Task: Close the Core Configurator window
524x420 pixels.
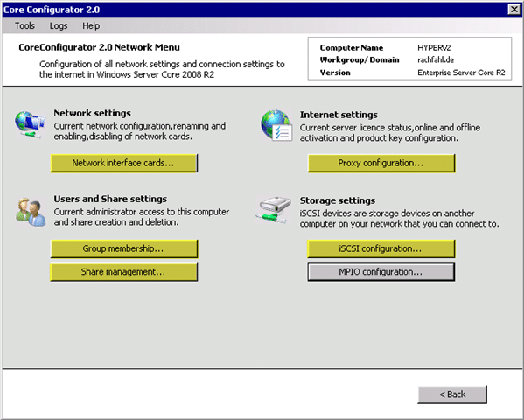Action: (514, 10)
